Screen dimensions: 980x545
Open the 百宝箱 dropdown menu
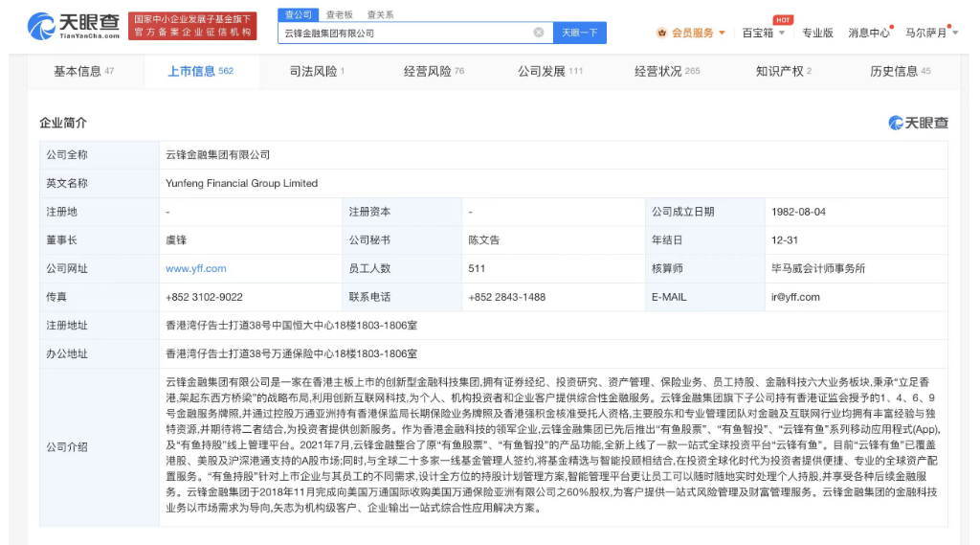click(x=763, y=33)
